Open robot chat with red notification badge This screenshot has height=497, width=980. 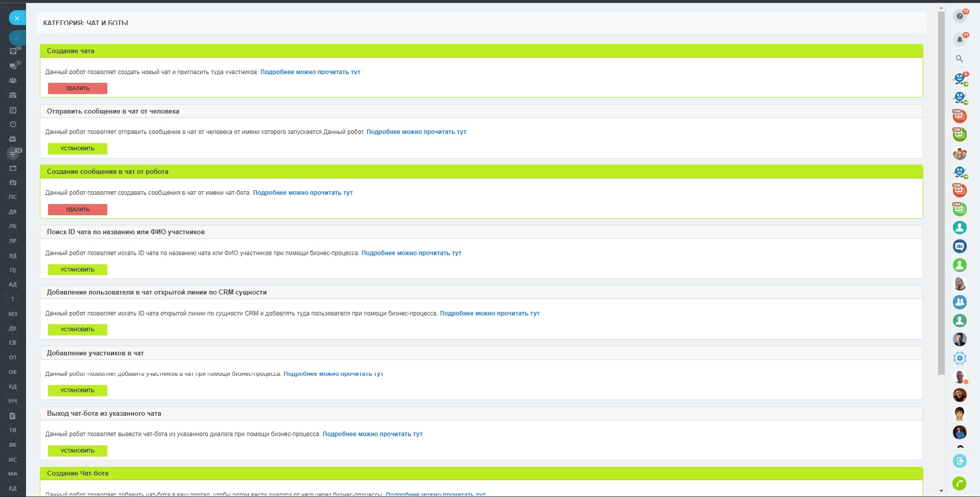(960, 79)
